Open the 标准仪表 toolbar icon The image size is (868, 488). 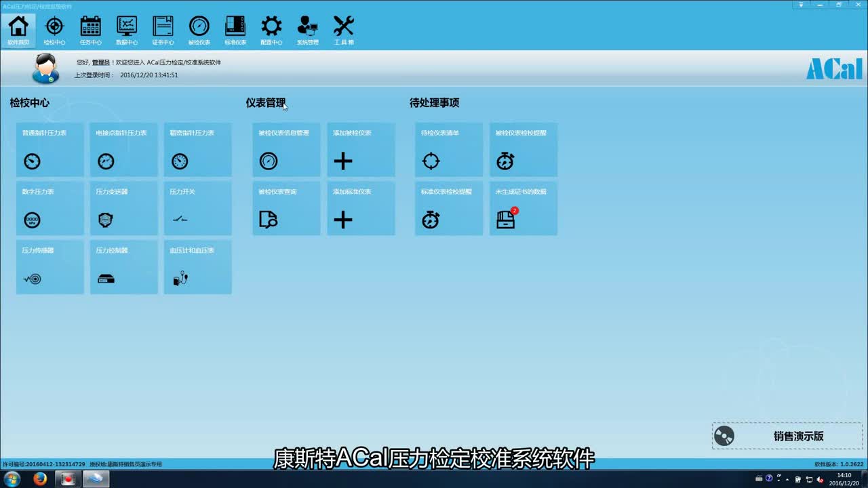click(x=235, y=28)
